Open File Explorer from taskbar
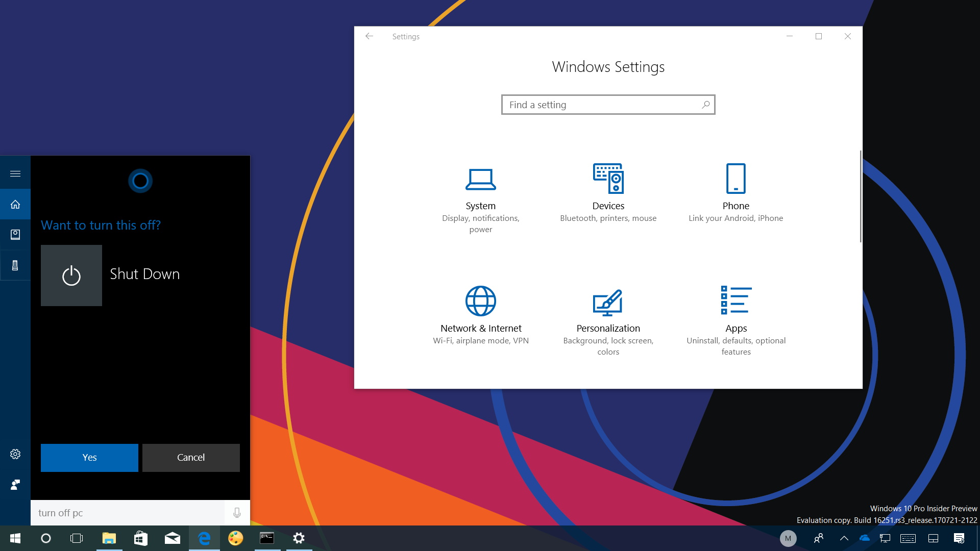 tap(109, 538)
